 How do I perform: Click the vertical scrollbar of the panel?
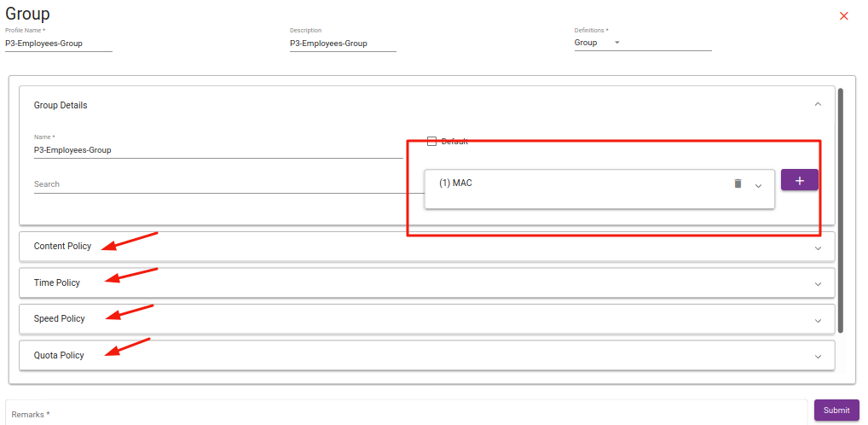[x=841, y=209]
